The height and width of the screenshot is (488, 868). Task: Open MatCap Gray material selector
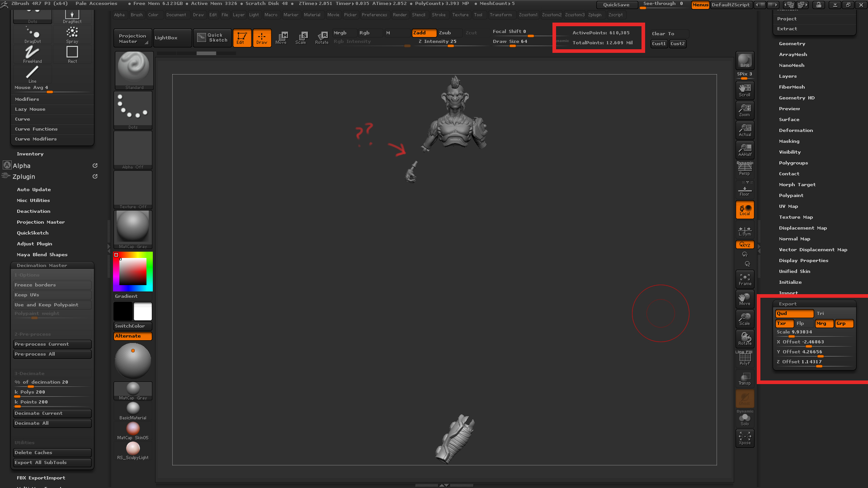[x=133, y=230]
